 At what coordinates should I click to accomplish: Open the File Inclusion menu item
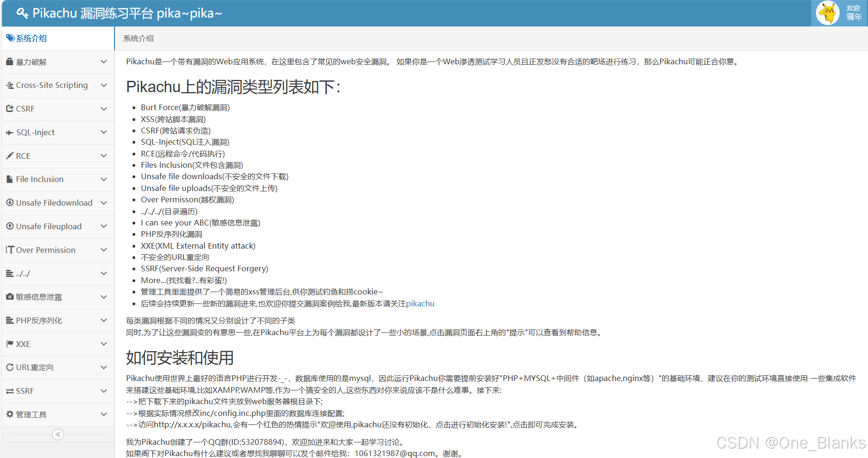[x=58, y=179]
